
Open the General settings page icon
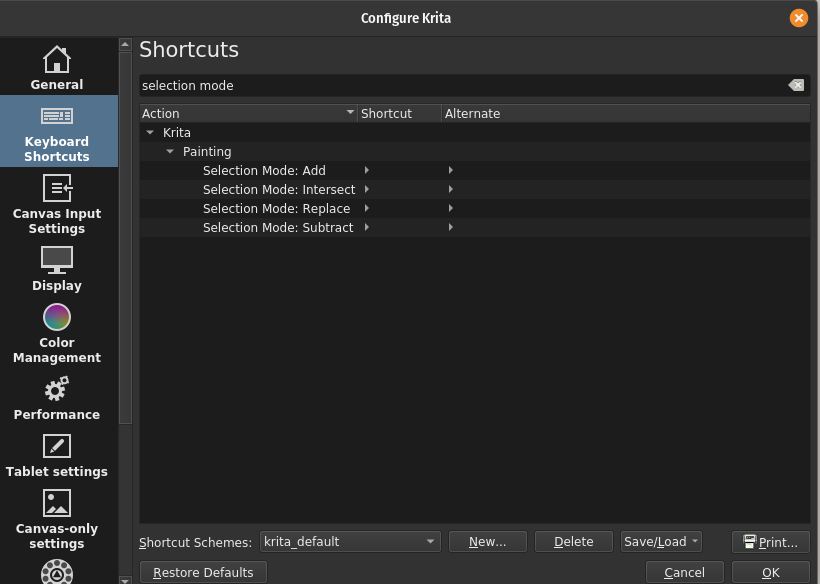(57, 59)
